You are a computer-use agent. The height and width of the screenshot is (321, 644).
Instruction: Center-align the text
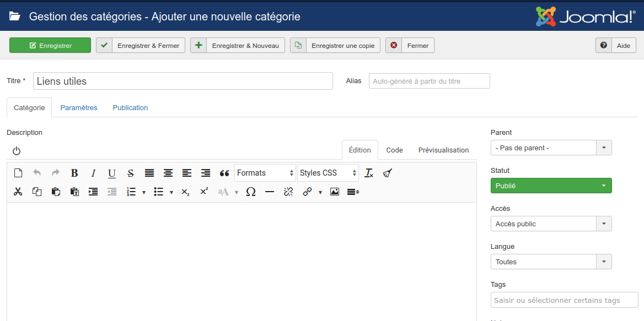[x=168, y=173]
